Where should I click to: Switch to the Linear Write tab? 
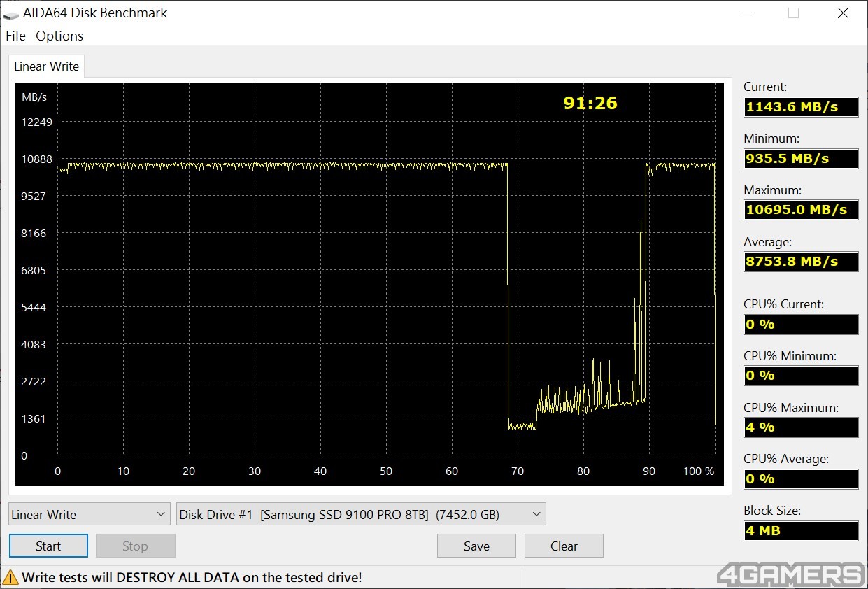47,66
